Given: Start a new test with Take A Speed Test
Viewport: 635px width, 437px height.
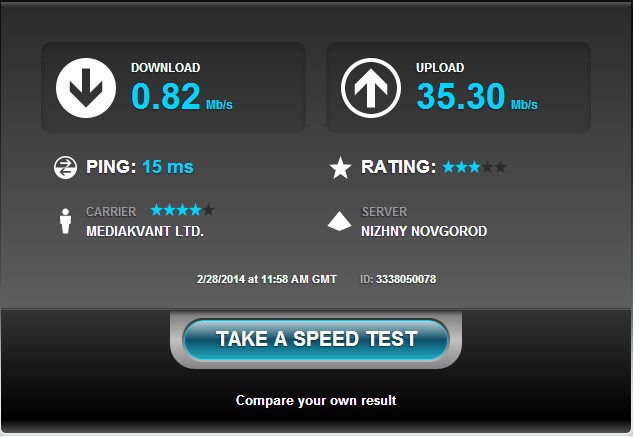Looking at the screenshot, I should pyautogui.click(x=316, y=339).
